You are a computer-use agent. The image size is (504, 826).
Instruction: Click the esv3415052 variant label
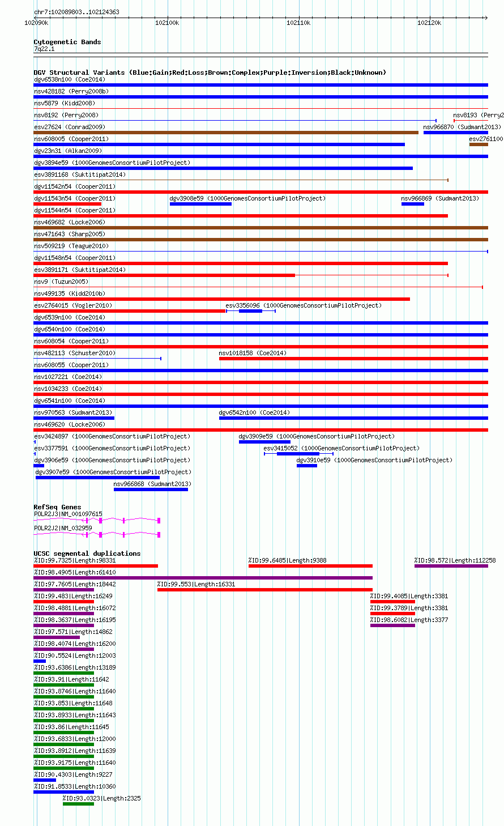(341, 448)
